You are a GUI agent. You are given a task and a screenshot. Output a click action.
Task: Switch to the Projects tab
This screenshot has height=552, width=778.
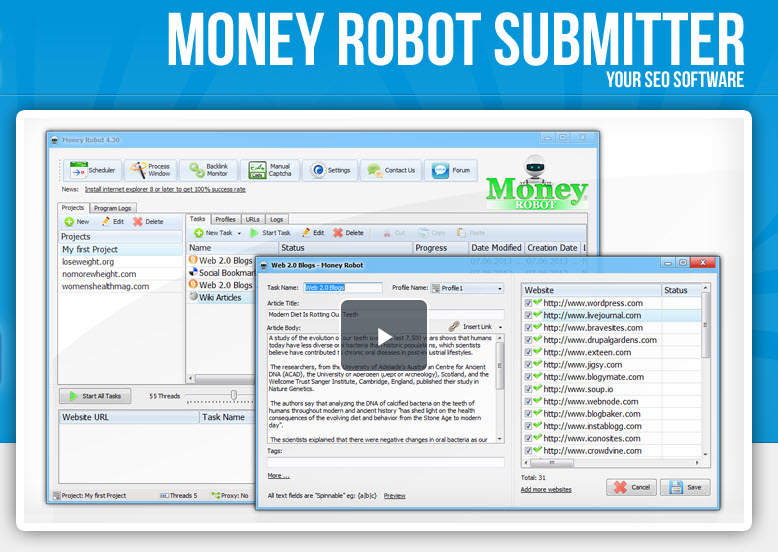click(73, 208)
